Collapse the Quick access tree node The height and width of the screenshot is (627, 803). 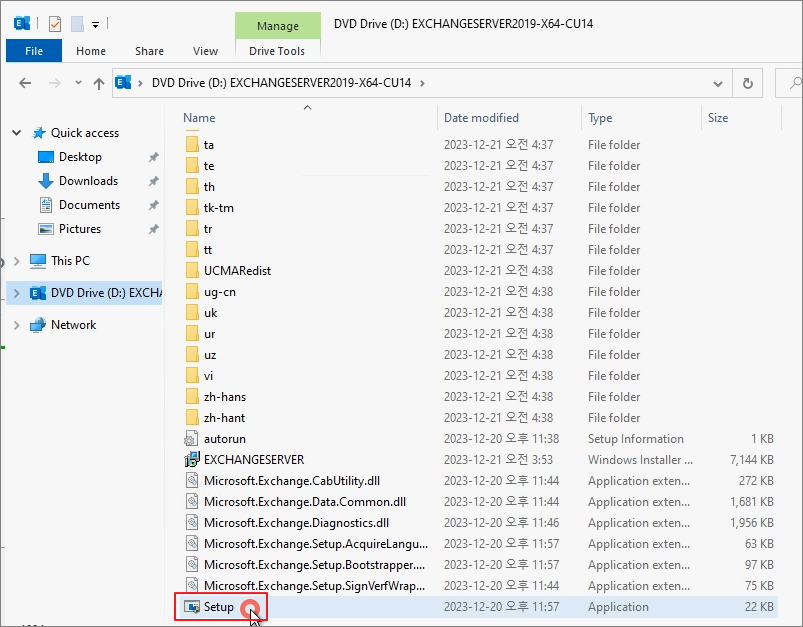coord(16,133)
